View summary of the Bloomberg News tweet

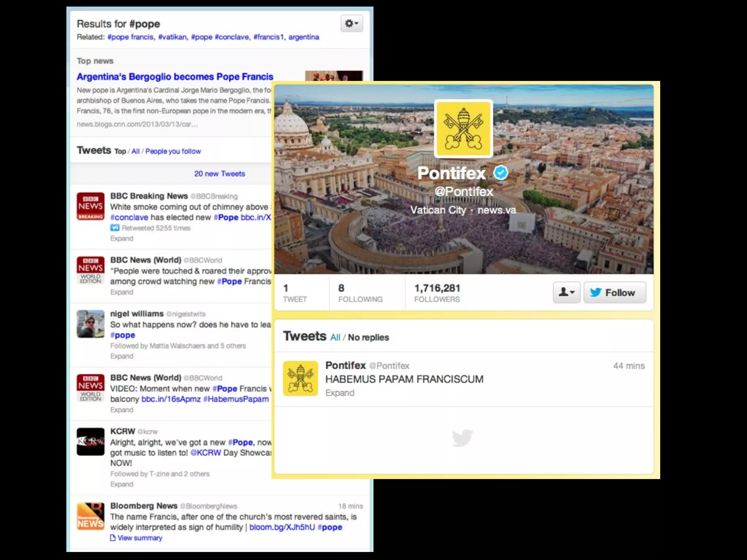tap(139, 538)
